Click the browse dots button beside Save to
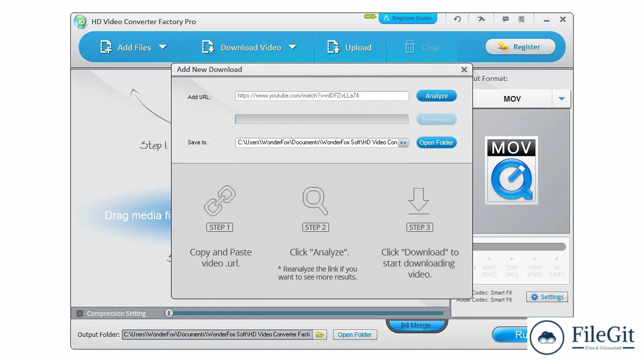Viewport: 644px width, 362px height. (403, 143)
